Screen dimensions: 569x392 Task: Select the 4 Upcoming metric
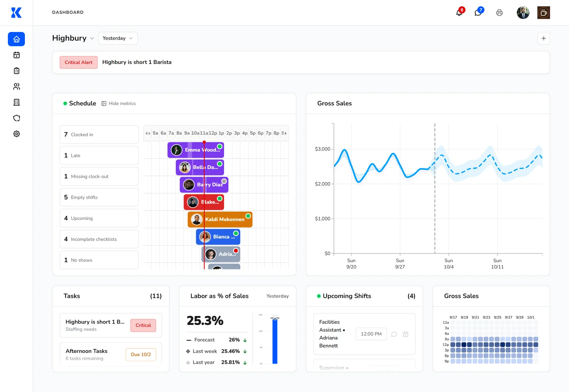pyautogui.click(x=99, y=218)
